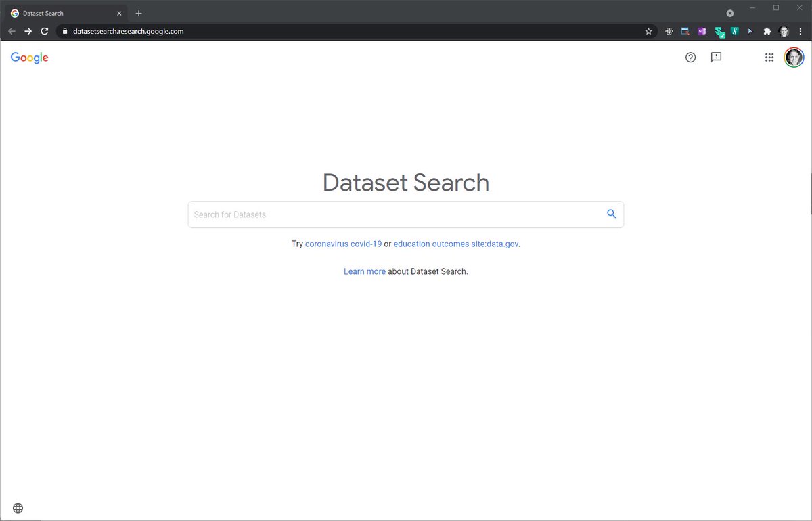
Task: Select the Dataset Search tab
Action: point(66,13)
